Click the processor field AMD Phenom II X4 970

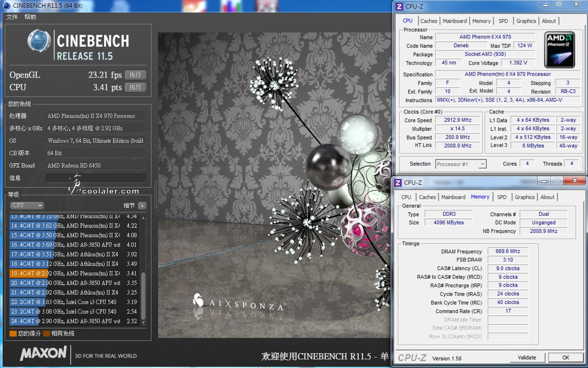click(95, 116)
